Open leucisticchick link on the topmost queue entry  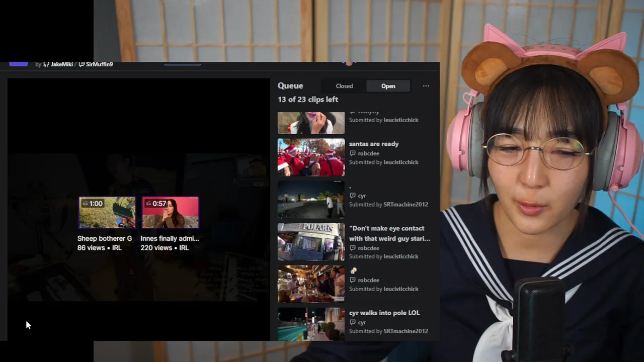coord(401,120)
